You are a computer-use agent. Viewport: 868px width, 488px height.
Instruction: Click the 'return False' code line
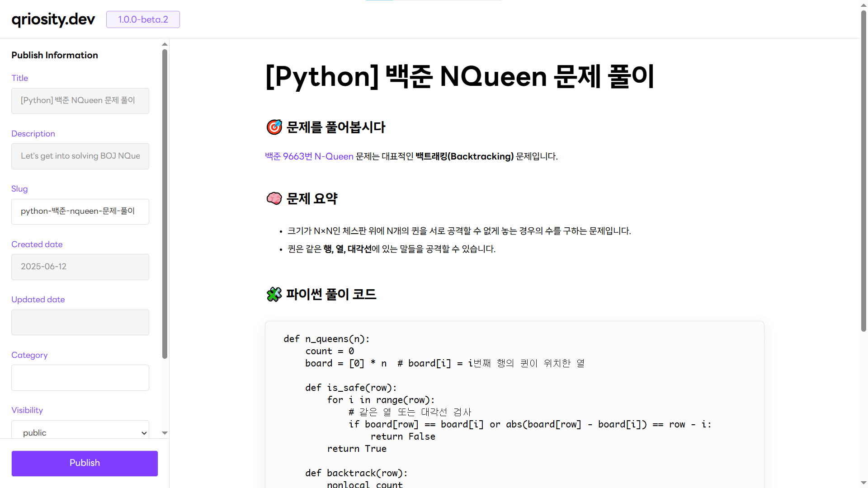[x=403, y=436]
